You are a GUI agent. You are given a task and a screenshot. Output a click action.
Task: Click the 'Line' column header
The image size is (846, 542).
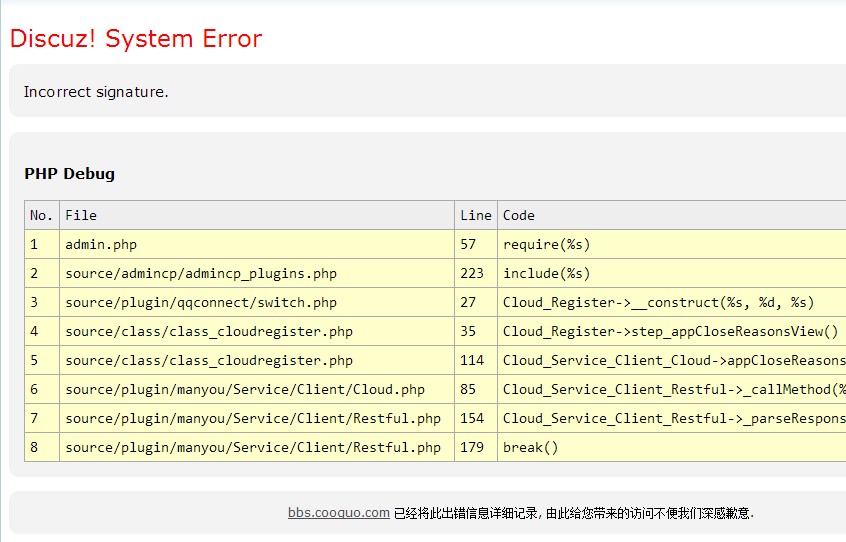pos(476,215)
